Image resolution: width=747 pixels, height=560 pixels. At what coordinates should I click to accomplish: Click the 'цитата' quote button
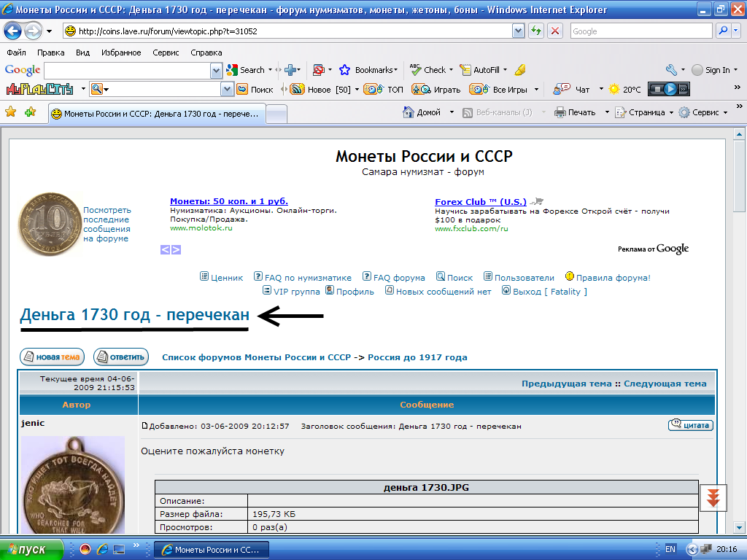pyautogui.click(x=690, y=425)
